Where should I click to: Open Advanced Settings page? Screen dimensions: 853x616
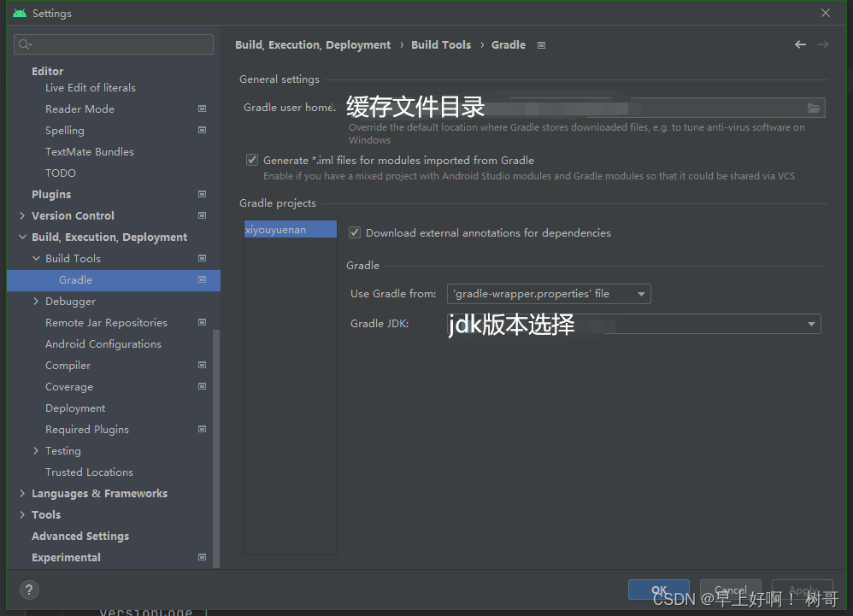80,536
